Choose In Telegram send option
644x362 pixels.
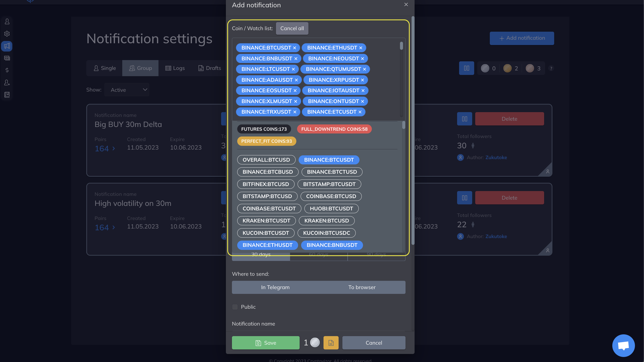275,287
